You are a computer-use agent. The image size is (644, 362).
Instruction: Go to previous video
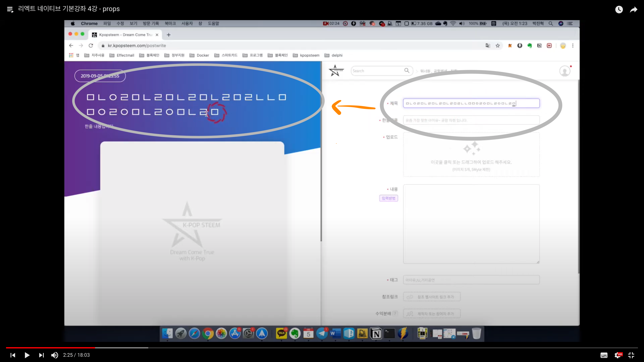(13, 355)
